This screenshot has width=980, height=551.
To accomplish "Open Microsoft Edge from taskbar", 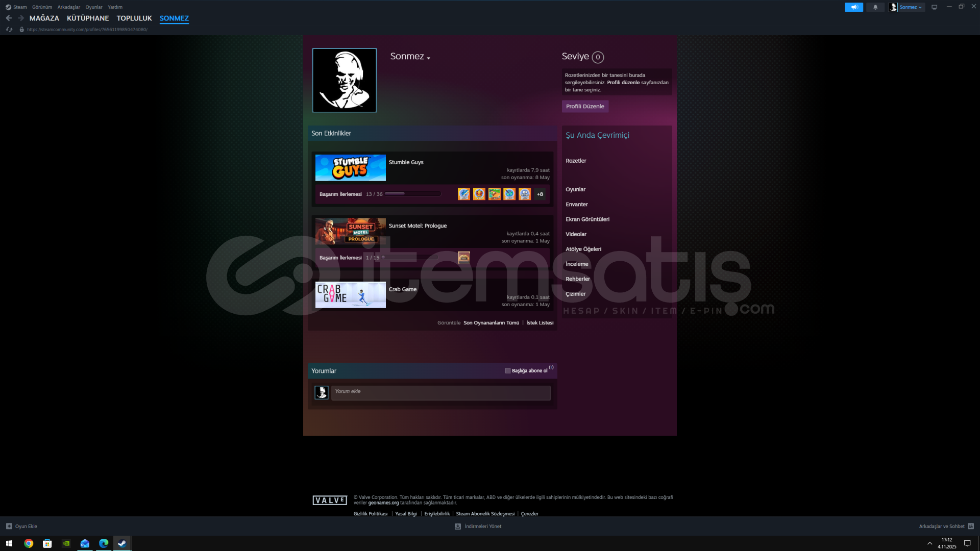I will [x=104, y=543].
